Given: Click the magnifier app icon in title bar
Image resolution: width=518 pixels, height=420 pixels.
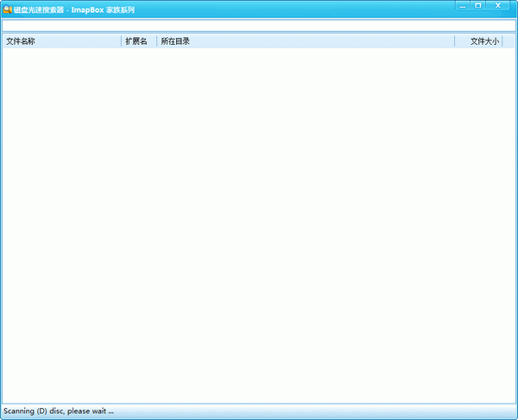Looking at the screenshot, I should pos(7,9).
